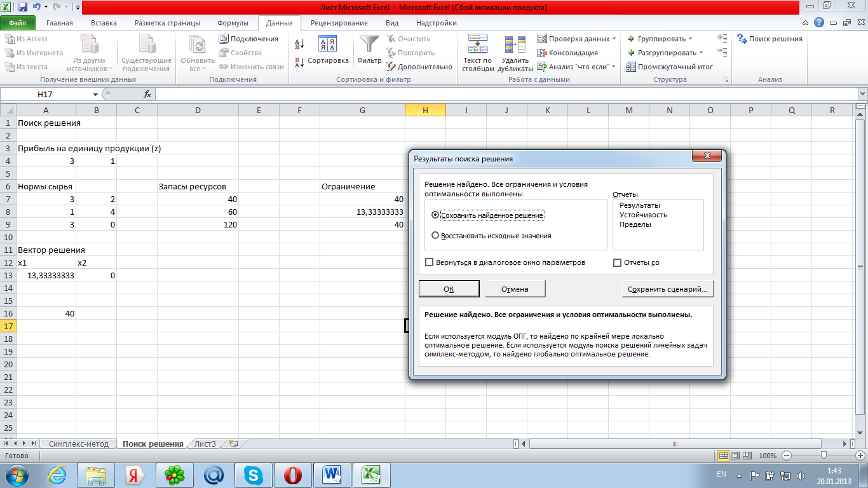
Task: Open the Файл tab
Action: pyautogui.click(x=18, y=23)
